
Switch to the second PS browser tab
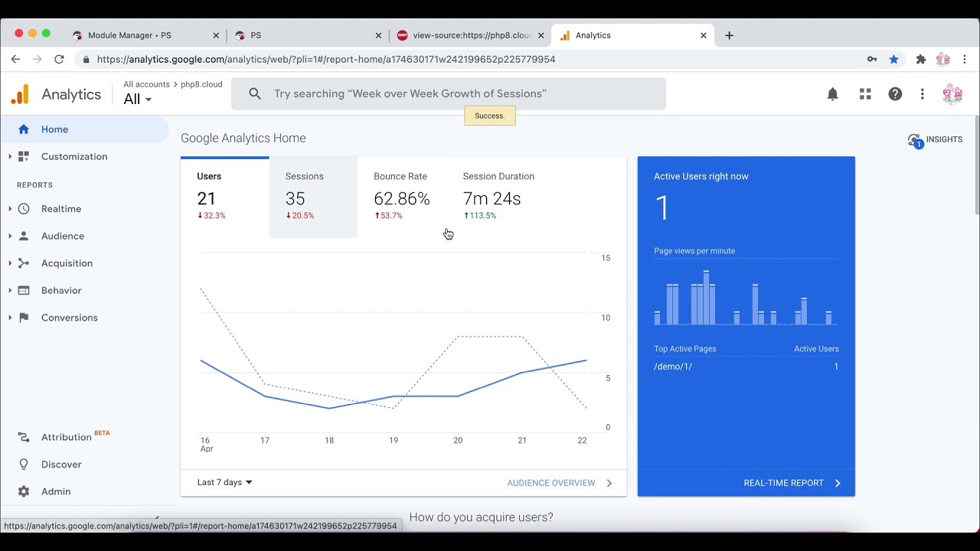coord(306,35)
